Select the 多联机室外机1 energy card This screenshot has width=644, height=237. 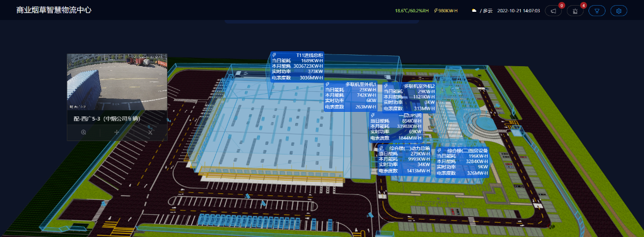(351, 95)
